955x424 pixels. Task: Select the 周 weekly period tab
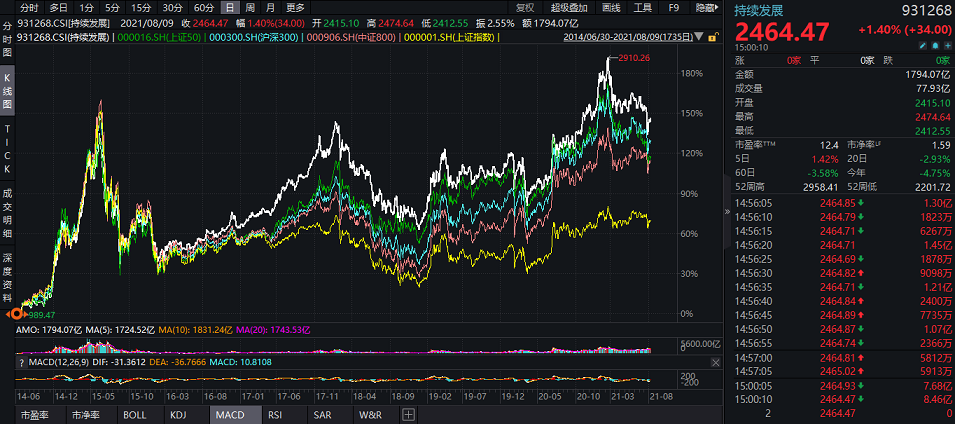coord(250,8)
